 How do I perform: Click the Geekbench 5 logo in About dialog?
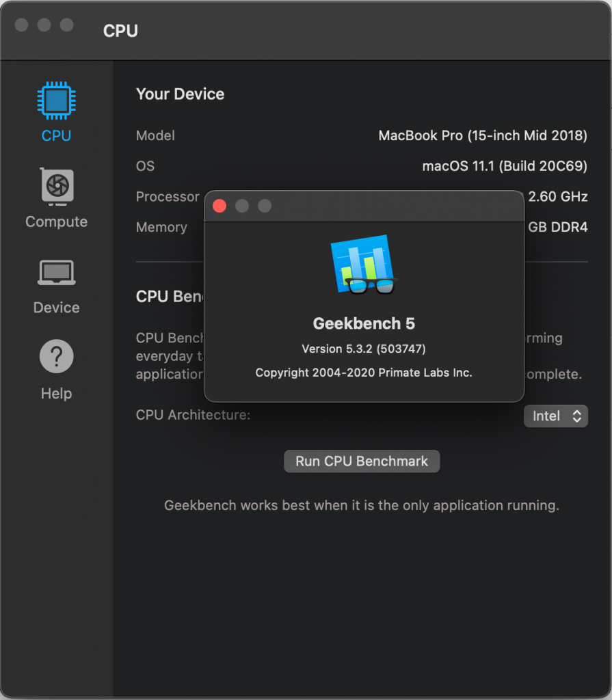[x=363, y=265]
